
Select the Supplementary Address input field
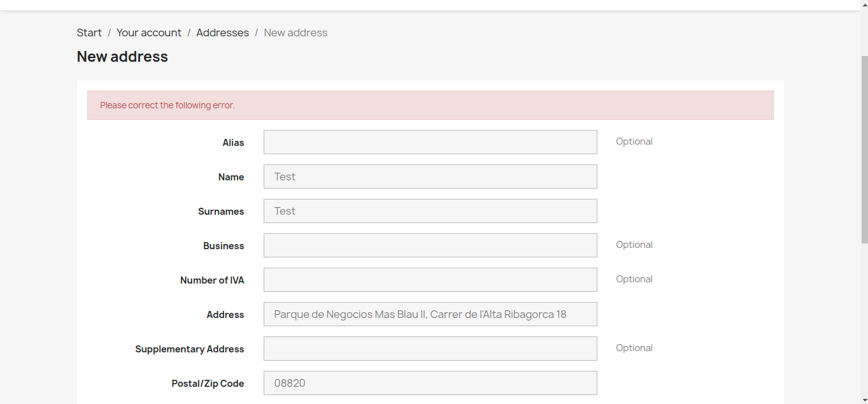(430, 349)
